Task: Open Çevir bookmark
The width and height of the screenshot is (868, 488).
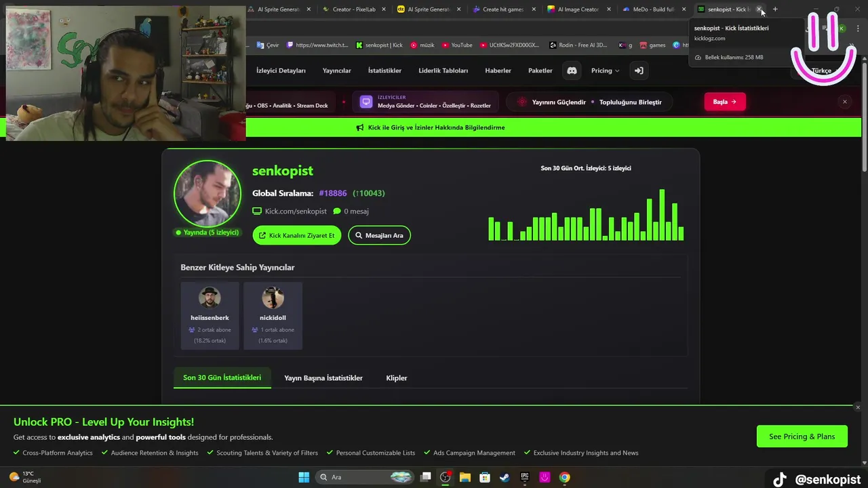Action: 268,45
